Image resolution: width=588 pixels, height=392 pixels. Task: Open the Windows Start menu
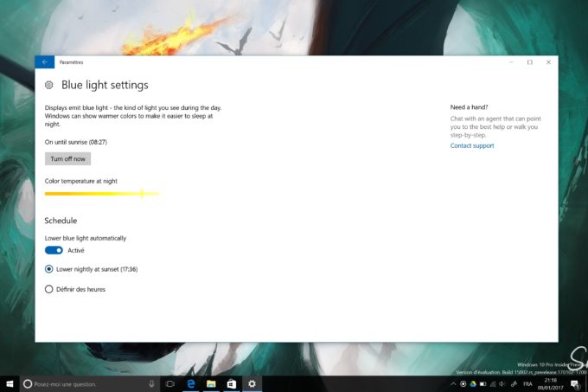click(x=10, y=383)
